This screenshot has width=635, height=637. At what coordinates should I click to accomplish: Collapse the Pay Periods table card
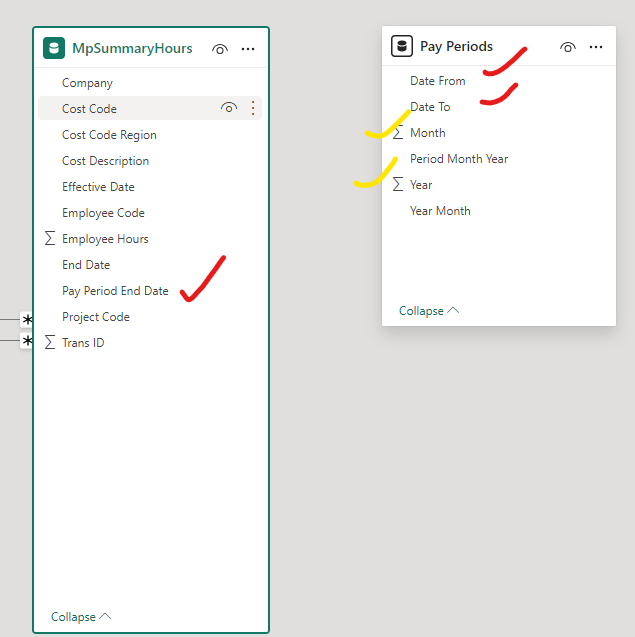pyautogui.click(x=429, y=311)
